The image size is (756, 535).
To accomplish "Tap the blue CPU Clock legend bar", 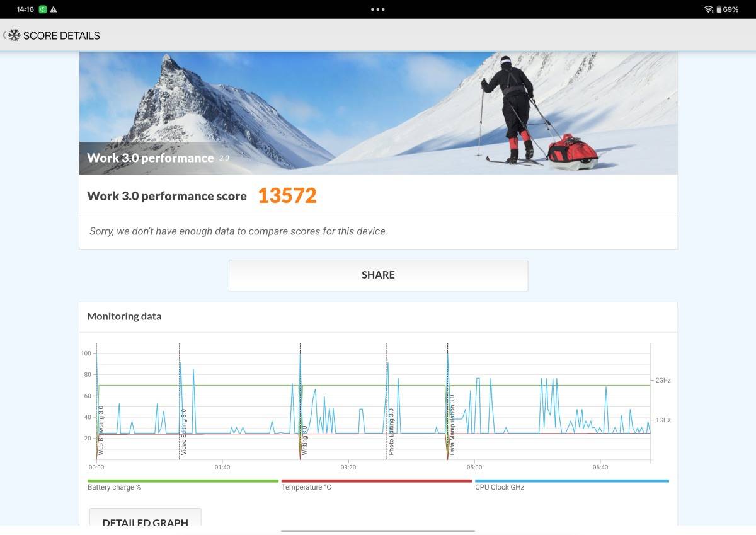I will coord(571,481).
